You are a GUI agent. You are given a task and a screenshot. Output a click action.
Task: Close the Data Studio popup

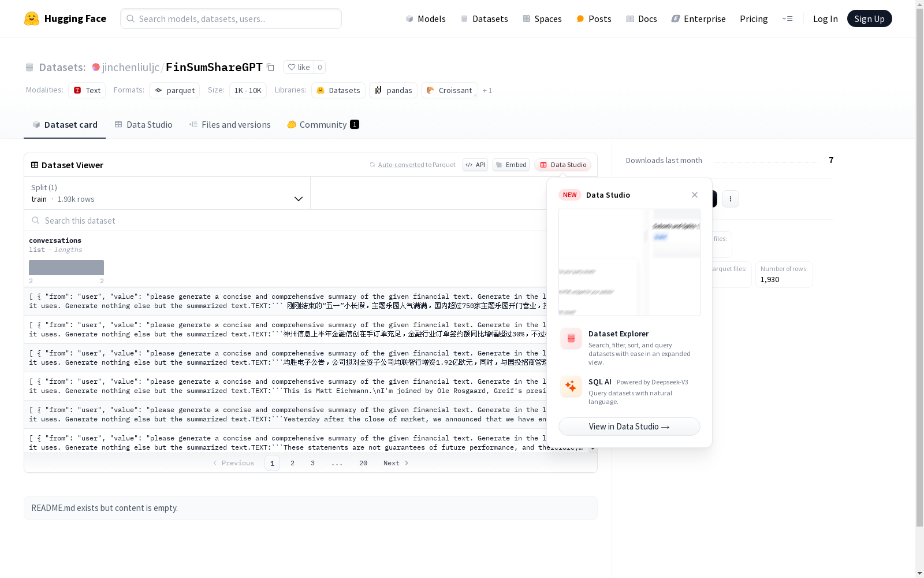[695, 195]
